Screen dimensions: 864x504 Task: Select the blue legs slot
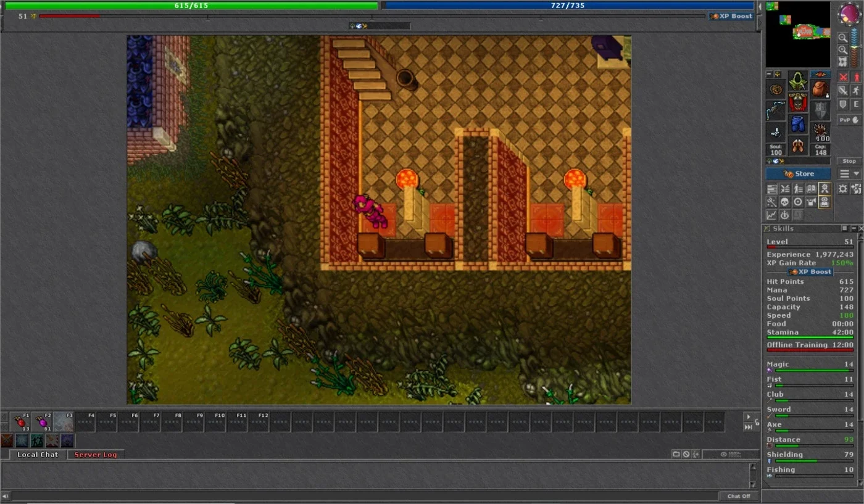(798, 123)
